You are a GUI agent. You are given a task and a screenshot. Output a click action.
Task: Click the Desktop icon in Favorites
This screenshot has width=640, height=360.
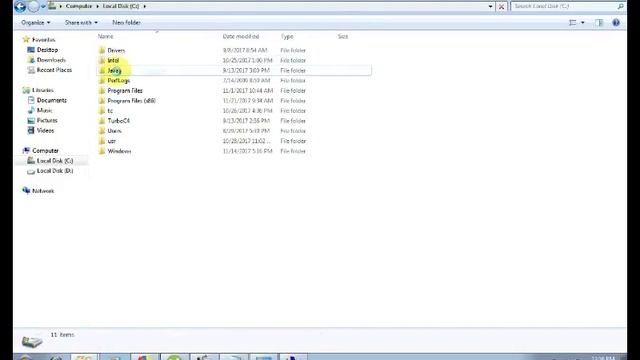point(31,50)
